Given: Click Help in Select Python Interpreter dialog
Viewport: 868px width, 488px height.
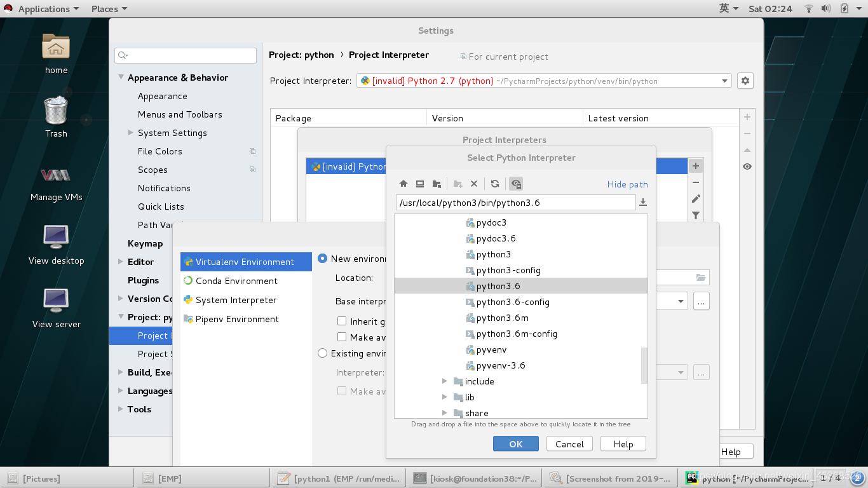Looking at the screenshot, I should click(x=623, y=444).
